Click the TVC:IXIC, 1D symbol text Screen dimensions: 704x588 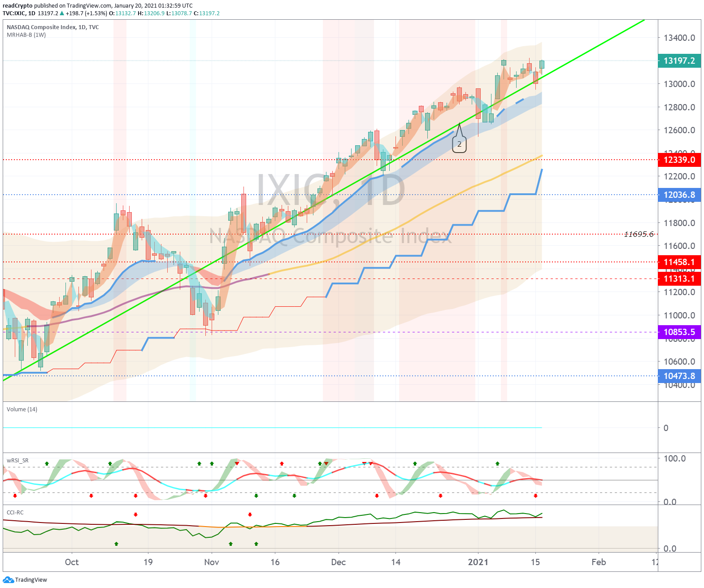(19, 13)
